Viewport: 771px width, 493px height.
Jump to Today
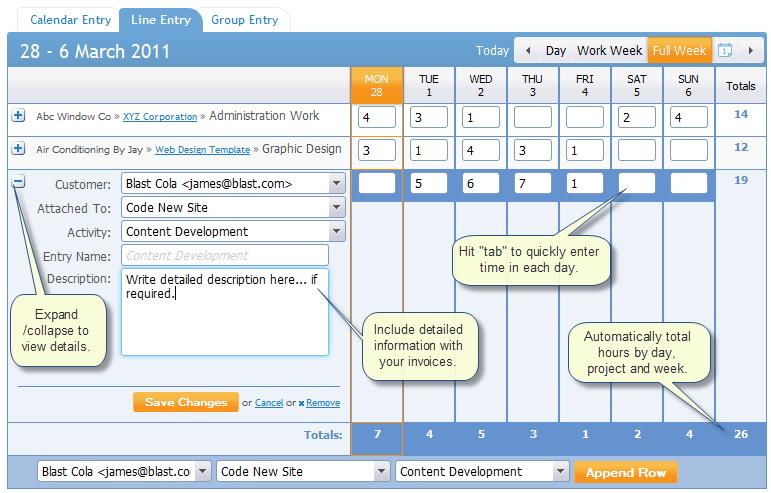click(x=492, y=51)
